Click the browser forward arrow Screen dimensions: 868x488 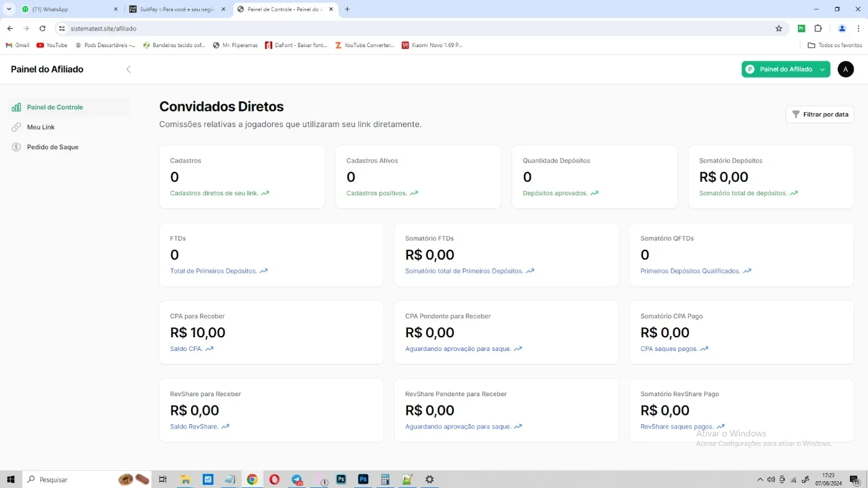click(x=26, y=29)
